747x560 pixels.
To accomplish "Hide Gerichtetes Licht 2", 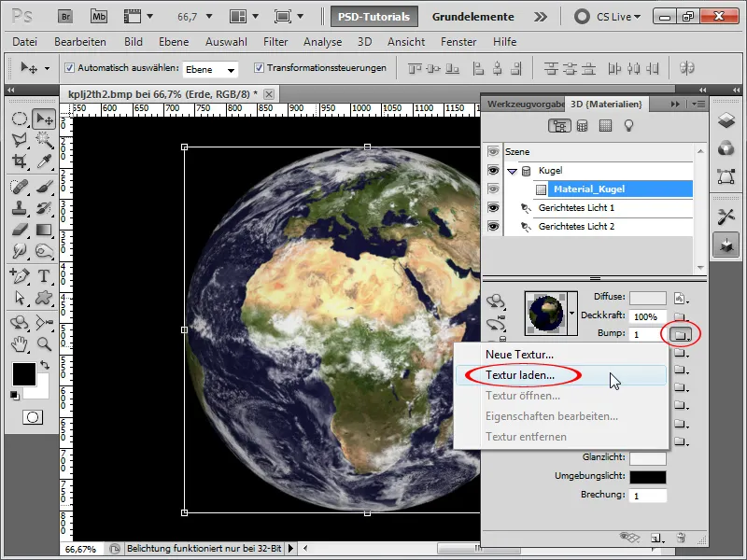I will [493, 226].
